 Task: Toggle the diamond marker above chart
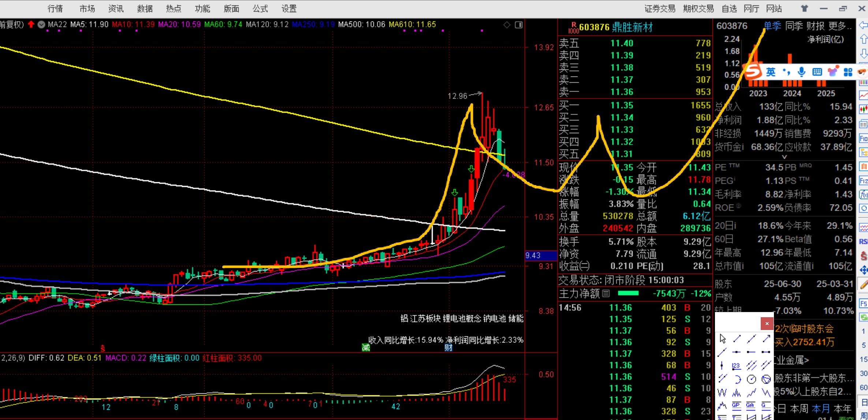[507, 25]
